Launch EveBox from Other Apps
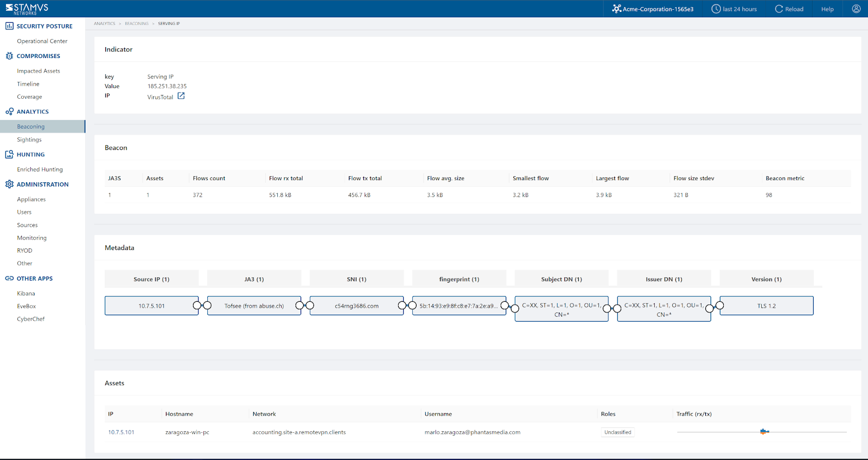The width and height of the screenshot is (868, 460). pyautogui.click(x=27, y=306)
